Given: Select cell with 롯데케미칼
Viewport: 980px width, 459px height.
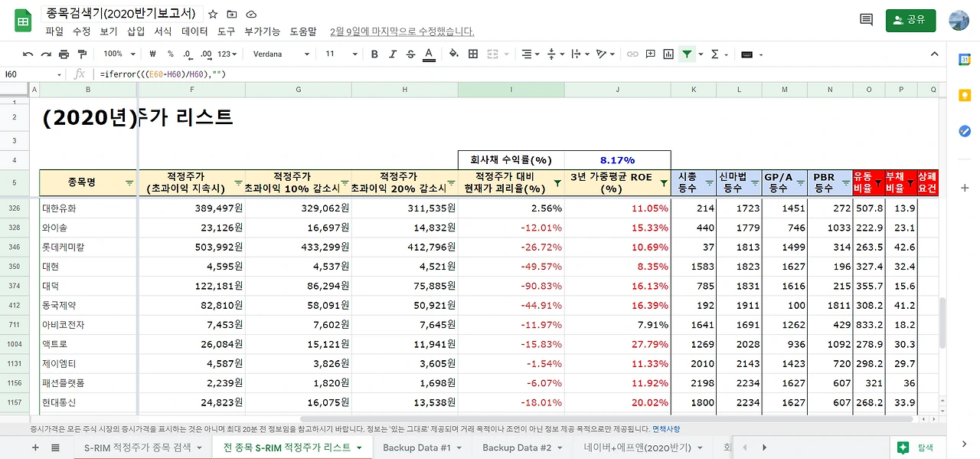Looking at the screenshot, I should 88,248.
